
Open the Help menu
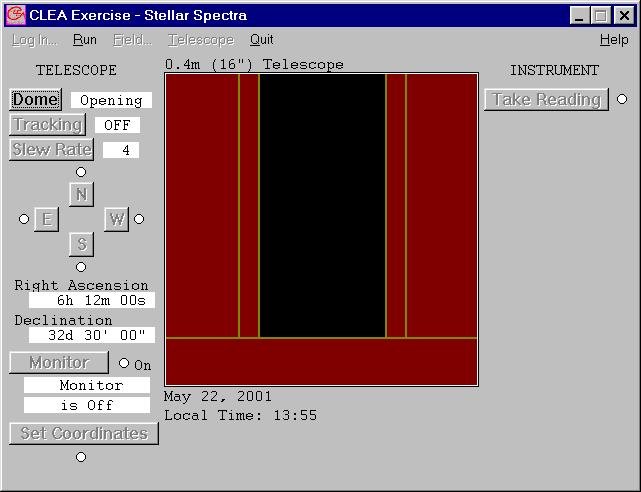(x=613, y=40)
